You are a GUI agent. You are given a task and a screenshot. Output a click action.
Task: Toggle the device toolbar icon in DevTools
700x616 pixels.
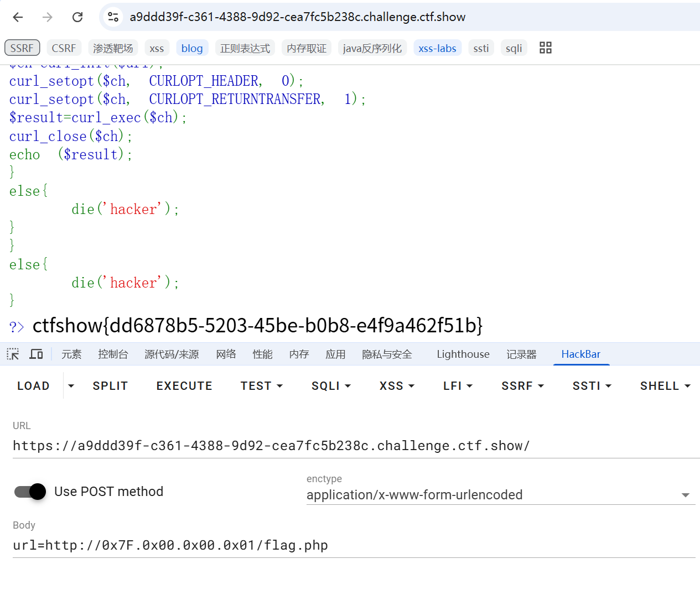point(37,354)
